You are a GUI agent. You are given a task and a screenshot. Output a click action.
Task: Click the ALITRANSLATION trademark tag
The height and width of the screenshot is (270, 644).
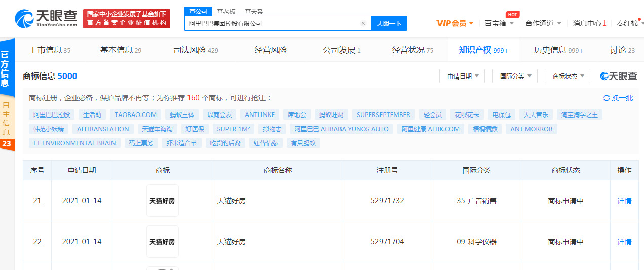(x=103, y=129)
